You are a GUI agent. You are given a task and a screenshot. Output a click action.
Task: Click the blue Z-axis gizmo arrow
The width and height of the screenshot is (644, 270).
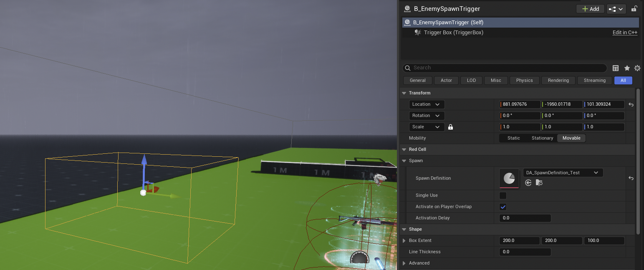click(x=144, y=160)
